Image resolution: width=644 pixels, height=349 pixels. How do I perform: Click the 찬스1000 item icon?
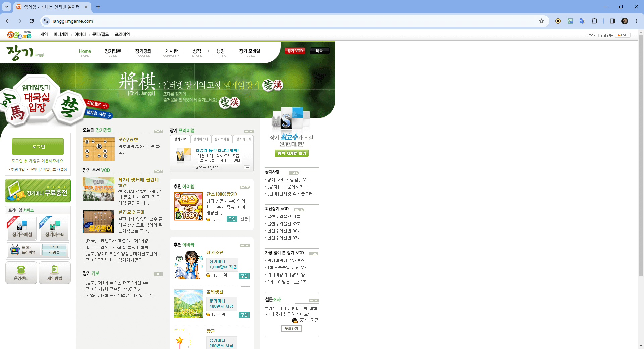188,206
